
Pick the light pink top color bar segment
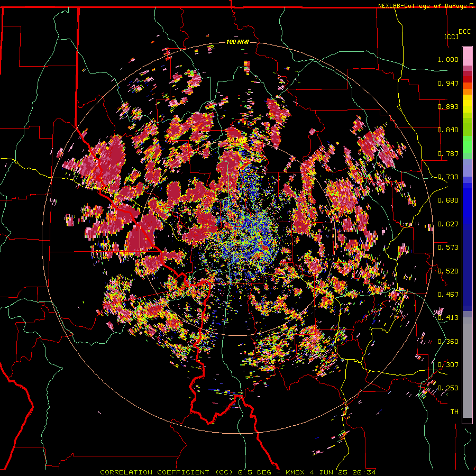(467, 57)
